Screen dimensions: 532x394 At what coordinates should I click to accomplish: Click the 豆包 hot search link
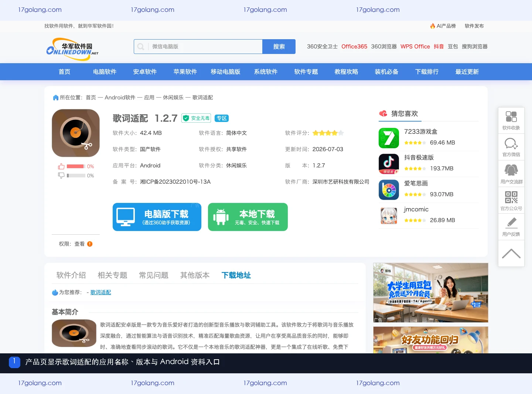click(453, 47)
